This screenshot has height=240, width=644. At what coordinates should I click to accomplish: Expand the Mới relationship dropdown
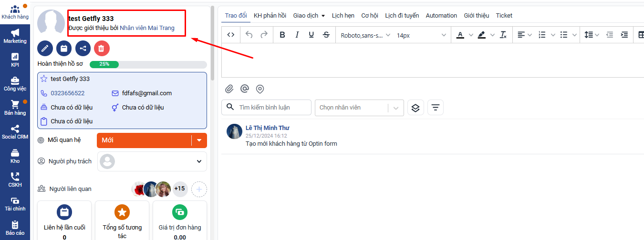point(199,140)
